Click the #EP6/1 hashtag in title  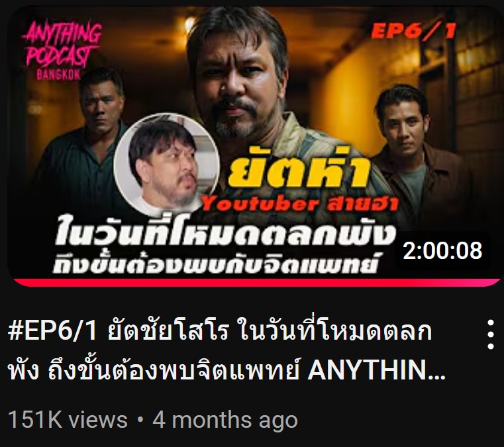tap(53, 332)
